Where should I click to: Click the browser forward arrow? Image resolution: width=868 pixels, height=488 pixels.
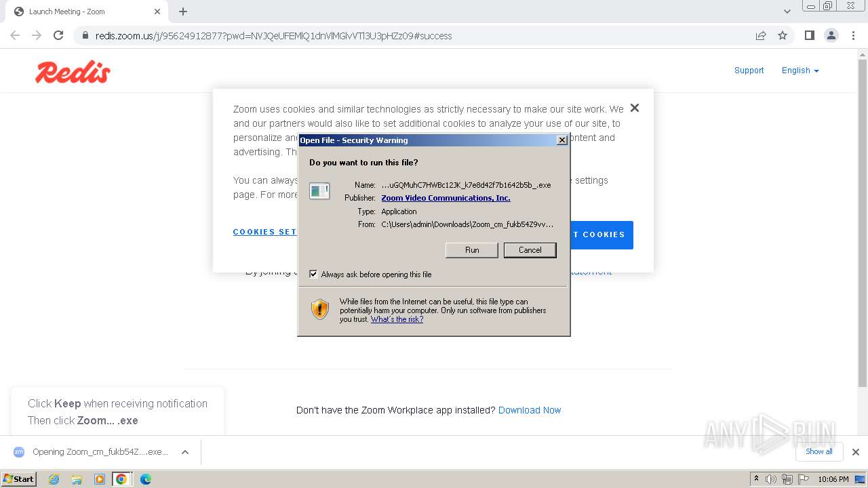click(37, 35)
